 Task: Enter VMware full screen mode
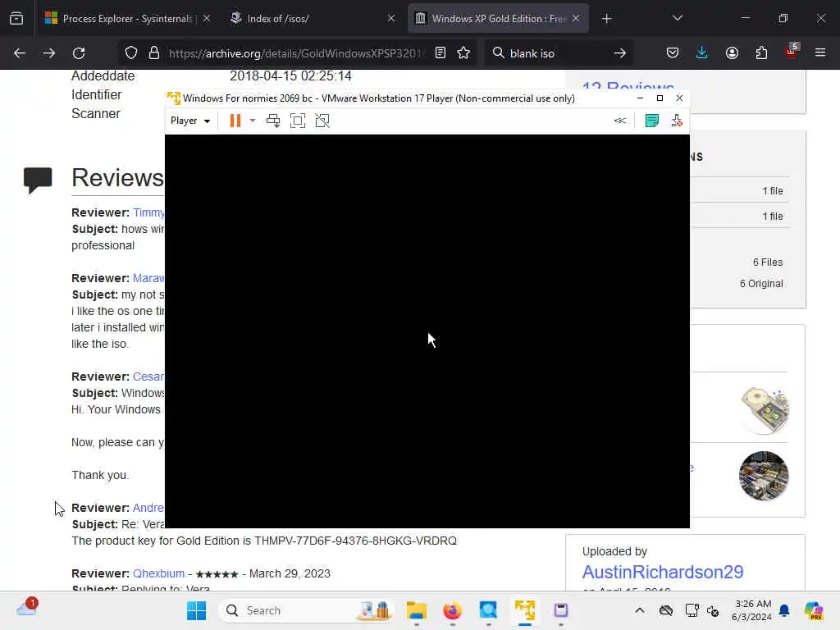[298, 121]
